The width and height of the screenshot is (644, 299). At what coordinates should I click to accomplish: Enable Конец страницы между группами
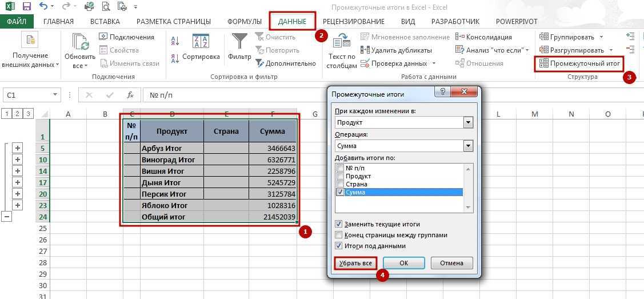pyautogui.click(x=338, y=235)
